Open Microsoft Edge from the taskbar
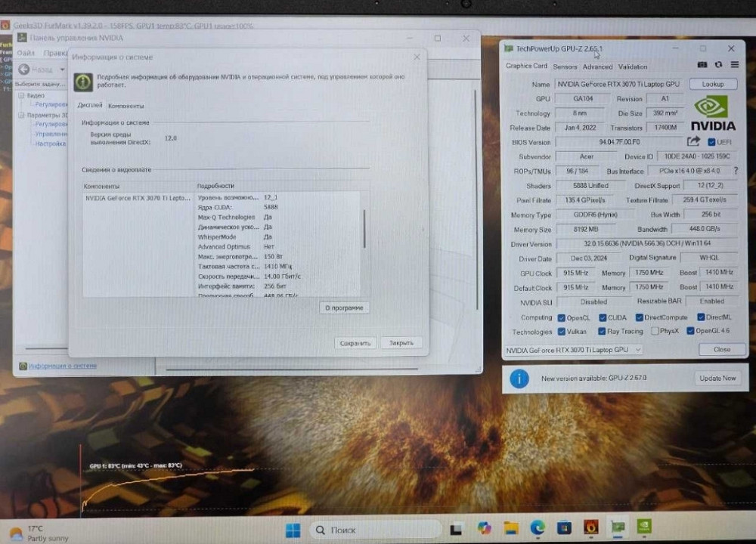The height and width of the screenshot is (544, 756). [x=538, y=527]
